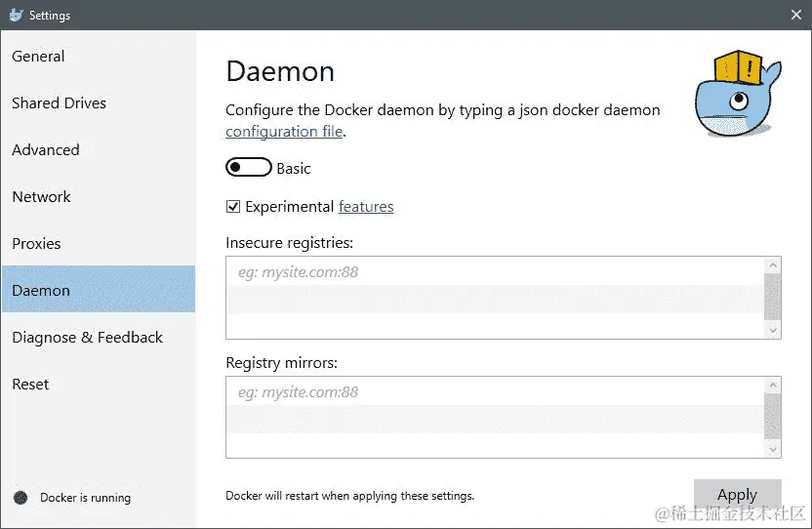Click the Docker running status indicator dot
Screen dimensions: 812x529
point(20,498)
